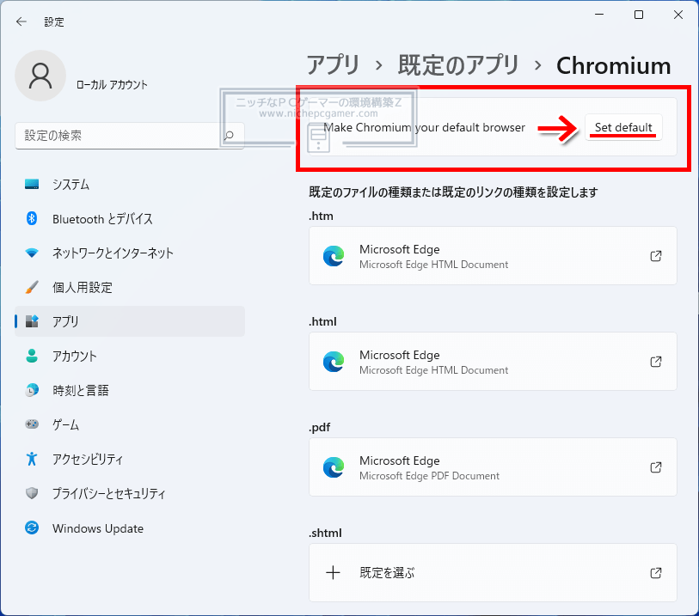Click the Bluetooth icon in sidebar
The image size is (699, 616).
pyautogui.click(x=32, y=218)
